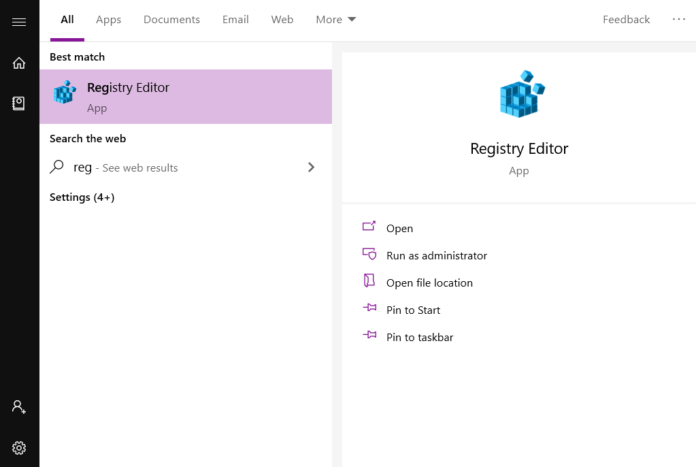Expand the reg web results arrow
The height and width of the screenshot is (467, 696).
tap(311, 167)
